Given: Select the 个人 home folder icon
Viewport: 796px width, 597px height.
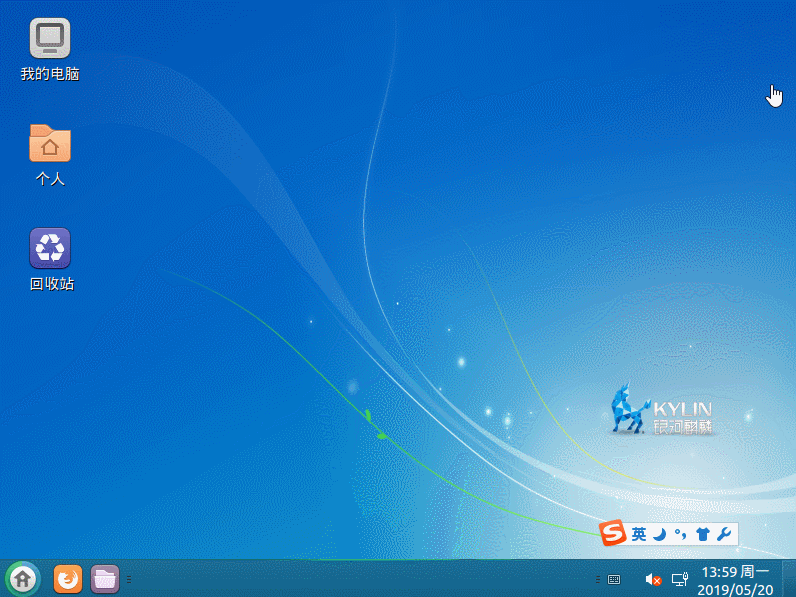Looking at the screenshot, I should [50, 155].
